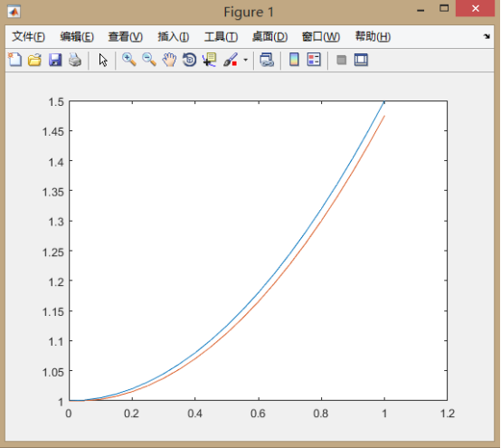501x448 pixels.
Task: Save the figure with floppy disk icon
Action: 55,60
